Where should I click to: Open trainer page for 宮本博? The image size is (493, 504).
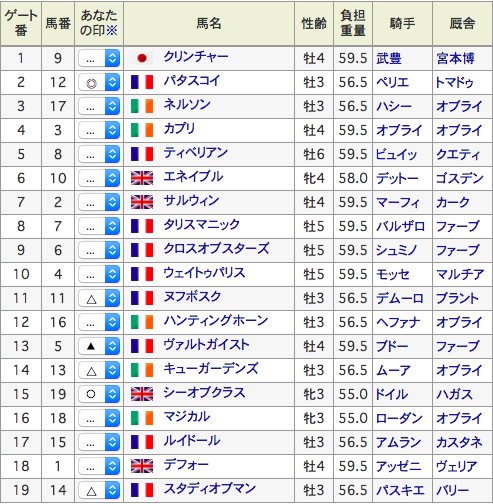pos(456,59)
